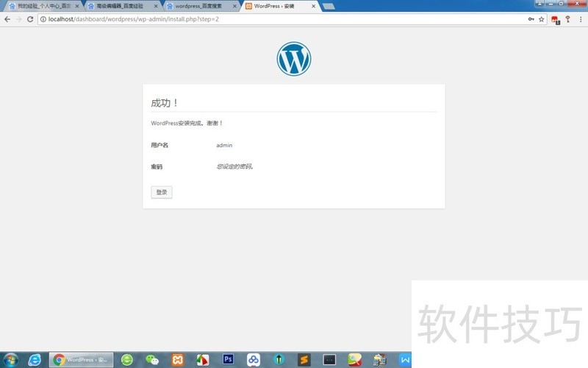Image resolution: width=588 pixels, height=368 pixels.
Task: Switch to the 我的经验_个人中心 tab
Action: pyautogui.click(x=44, y=6)
